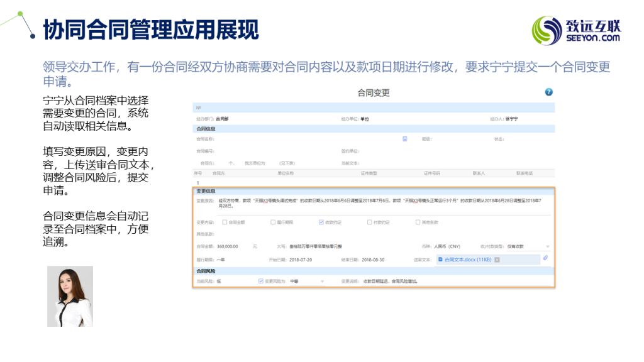The height and width of the screenshot is (362, 644).
Task: Click the blue help question mark icon
Action: (548, 92)
